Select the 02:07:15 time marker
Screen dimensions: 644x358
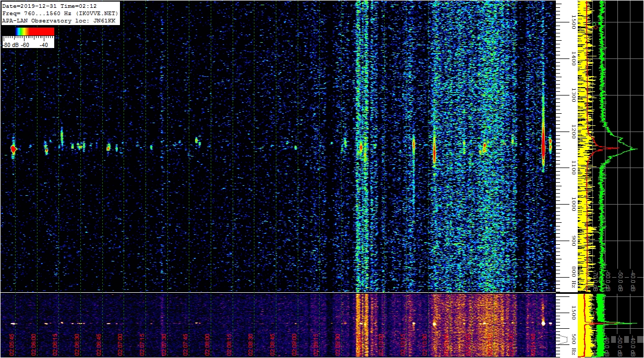142,344
